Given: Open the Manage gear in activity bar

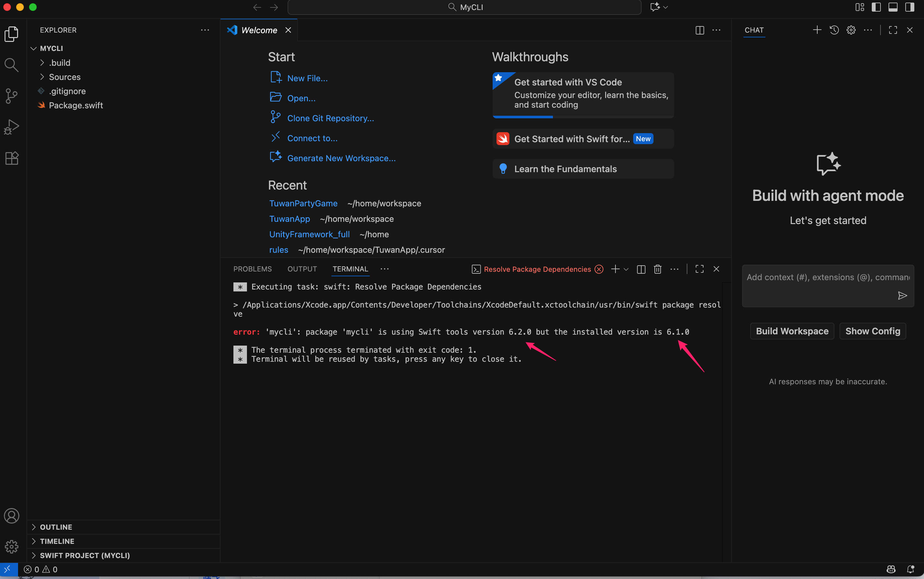Looking at the screenshot, I should click(12, 546).
